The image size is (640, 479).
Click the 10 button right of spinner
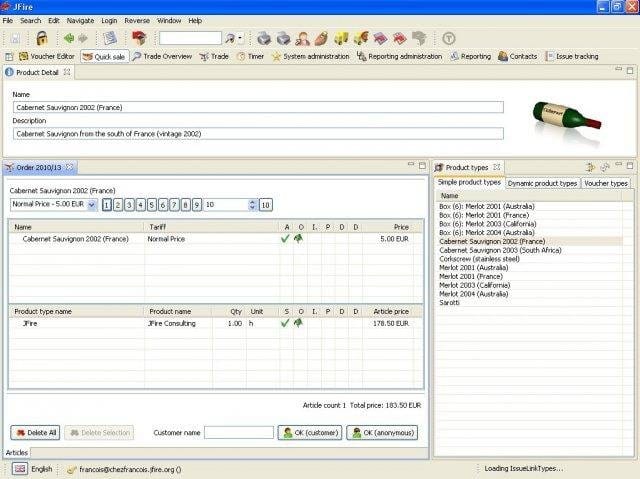(265, 204)
